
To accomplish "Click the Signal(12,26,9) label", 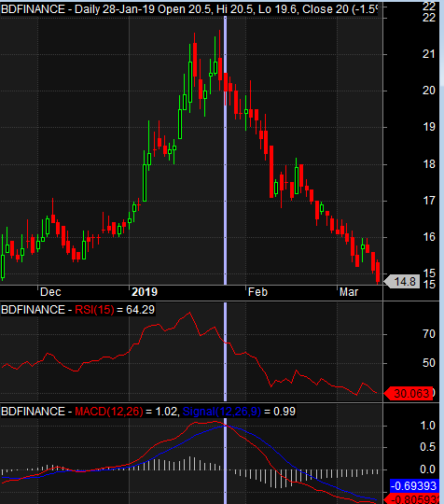I will coord(222,412).
